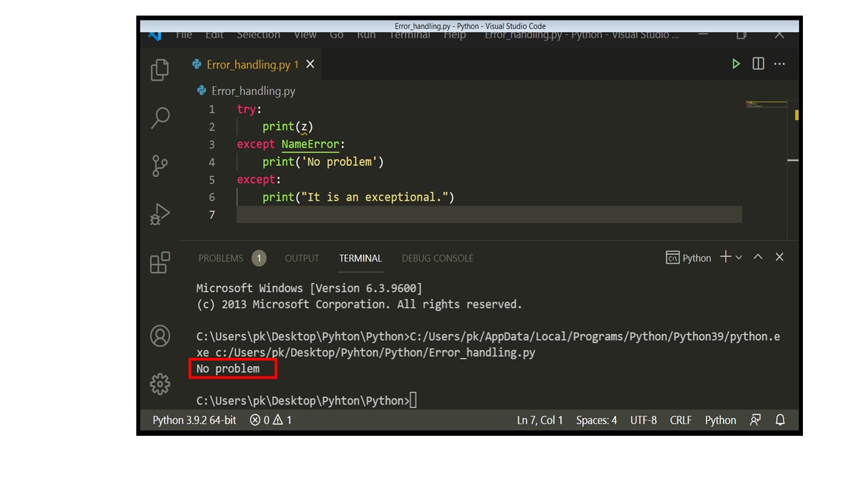Toggle notifications with the bell icon
Viewport: 868px width, 488px height.
780,420
